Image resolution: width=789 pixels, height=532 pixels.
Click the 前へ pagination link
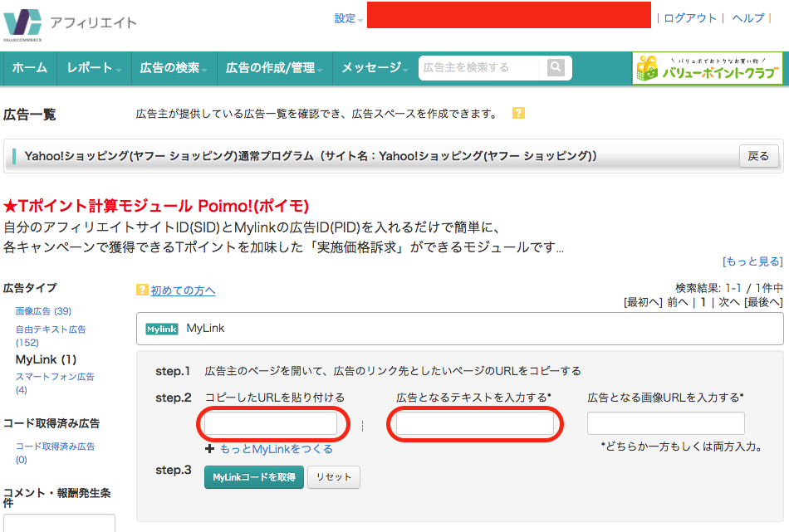point(677,302)
